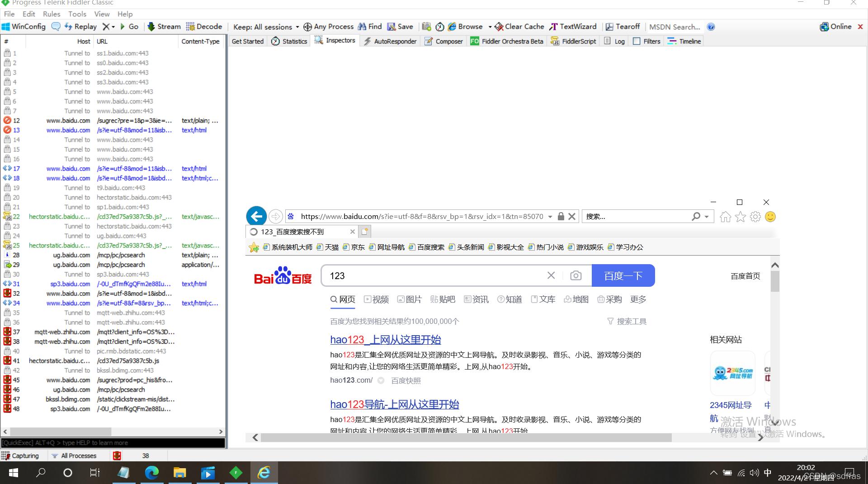Open a new browser tab
Image resolution: width=868 pixels, height=484 pixels.
[x=365, y=232]
